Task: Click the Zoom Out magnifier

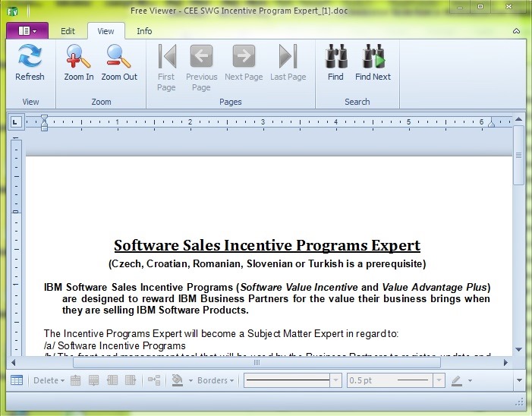Action: [118, 56]
